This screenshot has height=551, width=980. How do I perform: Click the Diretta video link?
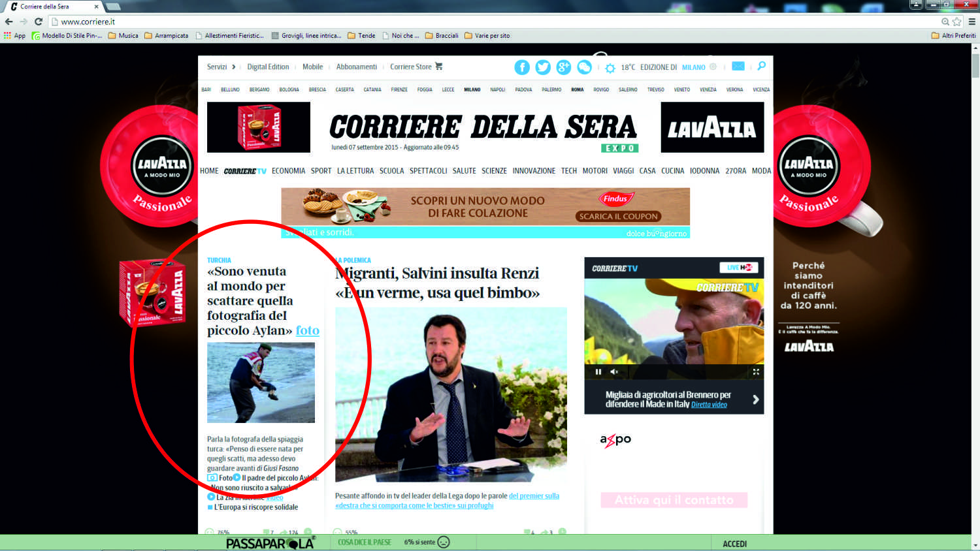tap(709, 405)
